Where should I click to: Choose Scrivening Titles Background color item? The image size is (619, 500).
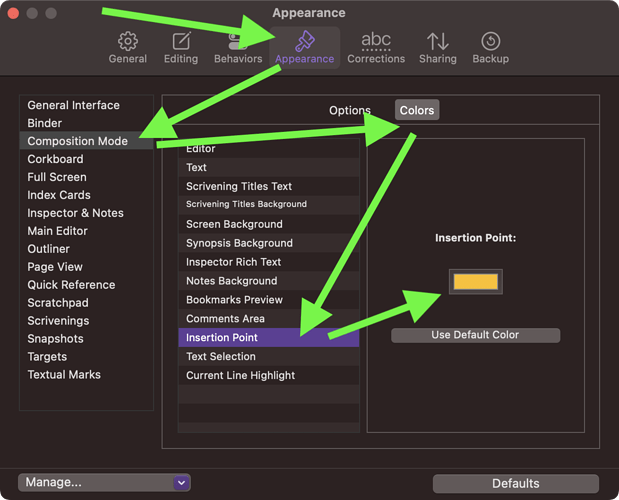coord(268,204)
